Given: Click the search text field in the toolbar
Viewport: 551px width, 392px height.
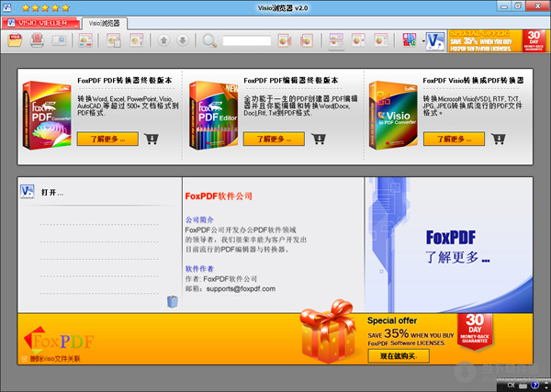Looking at the screenshot, I should (247, 40).
